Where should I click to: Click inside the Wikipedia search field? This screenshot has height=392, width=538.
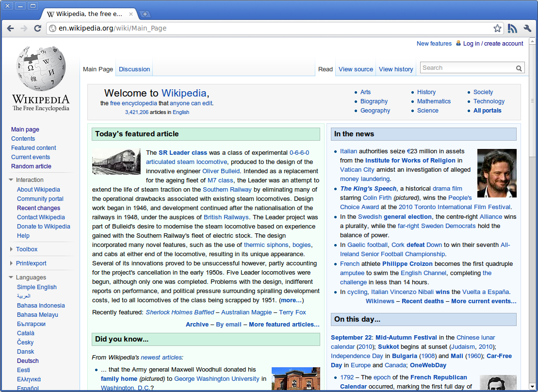[467, 68]
